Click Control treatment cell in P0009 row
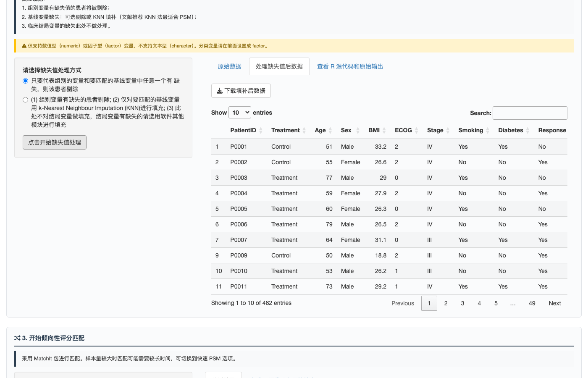Viewport: 588px width, 378px height. tap(281, 255)
